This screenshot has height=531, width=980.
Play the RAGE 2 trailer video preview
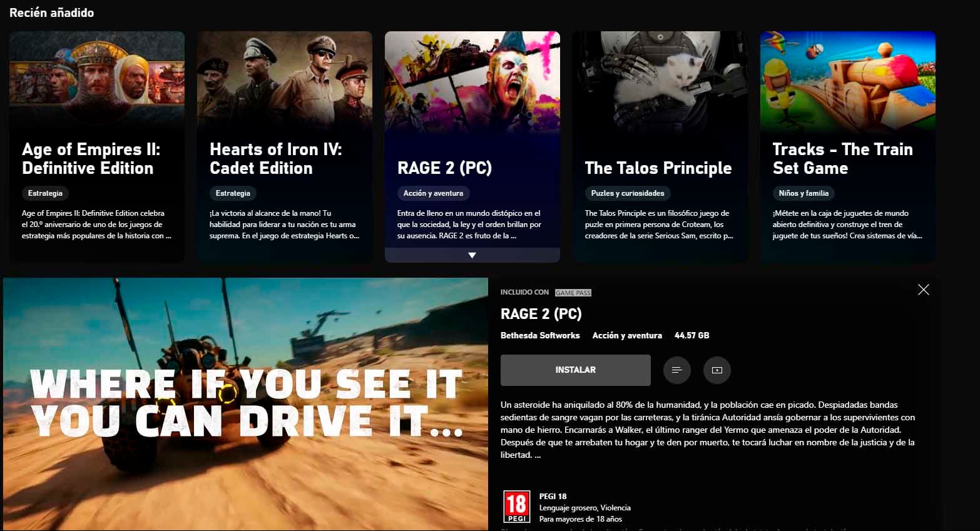245,404
